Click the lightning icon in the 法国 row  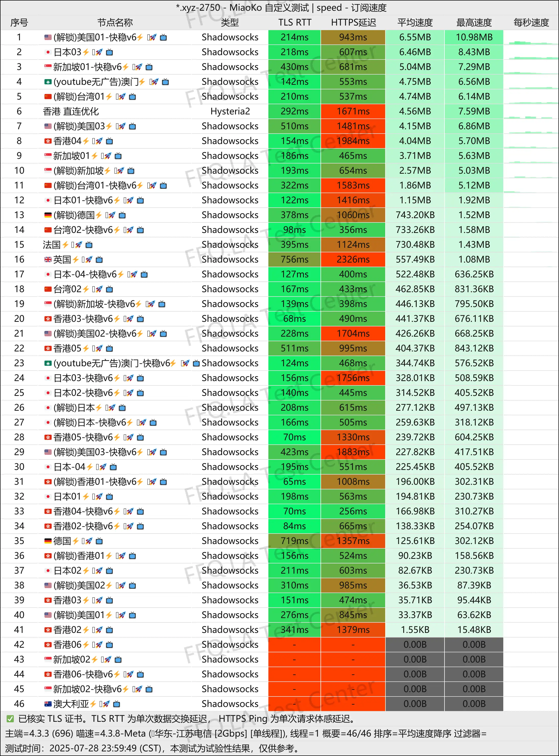(x=65, y=245)
